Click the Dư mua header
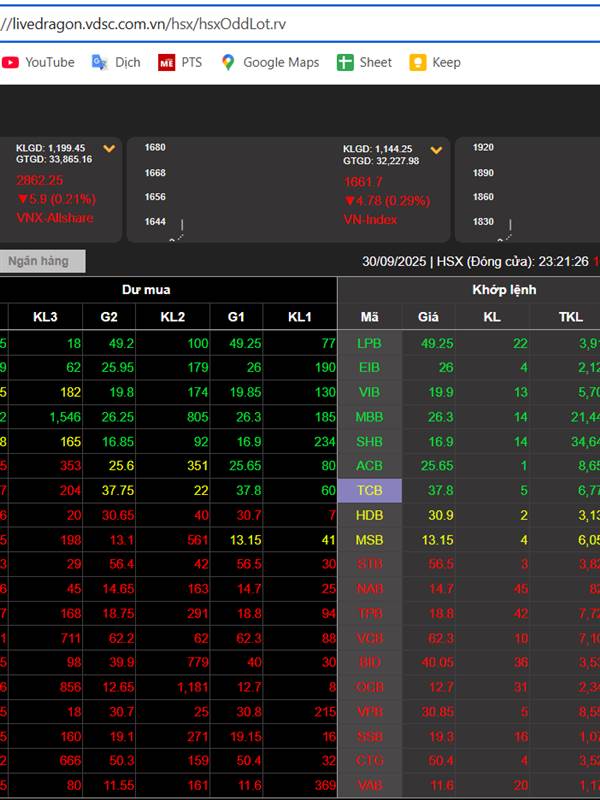600x800 pixels. pos(146,290)
